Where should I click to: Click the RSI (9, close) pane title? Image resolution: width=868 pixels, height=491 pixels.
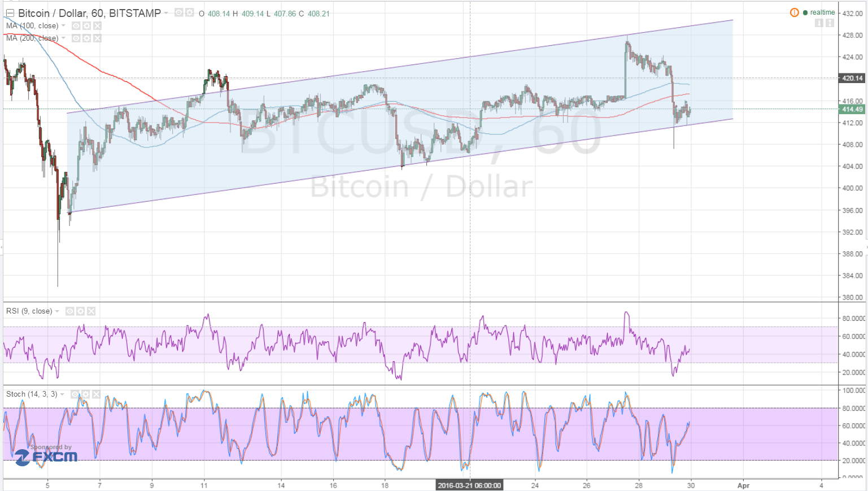[x=29, y=311]
